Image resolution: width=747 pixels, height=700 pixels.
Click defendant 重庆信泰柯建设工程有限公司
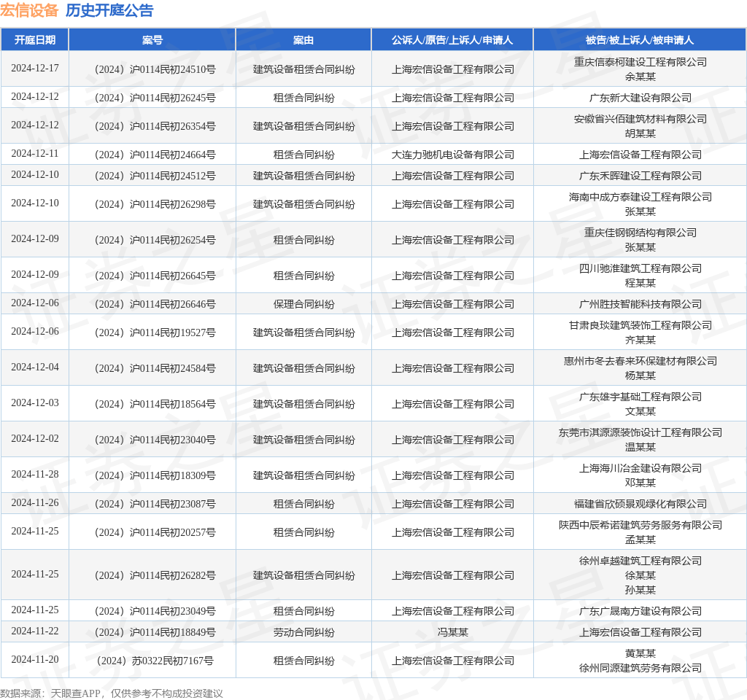tap(640, 62)
